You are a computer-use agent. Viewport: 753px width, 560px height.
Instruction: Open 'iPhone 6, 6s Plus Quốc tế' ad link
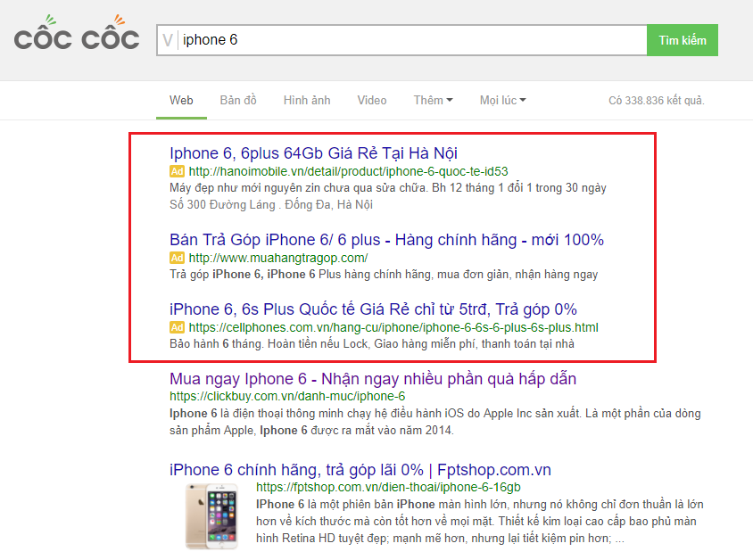(x=373, y=309)
